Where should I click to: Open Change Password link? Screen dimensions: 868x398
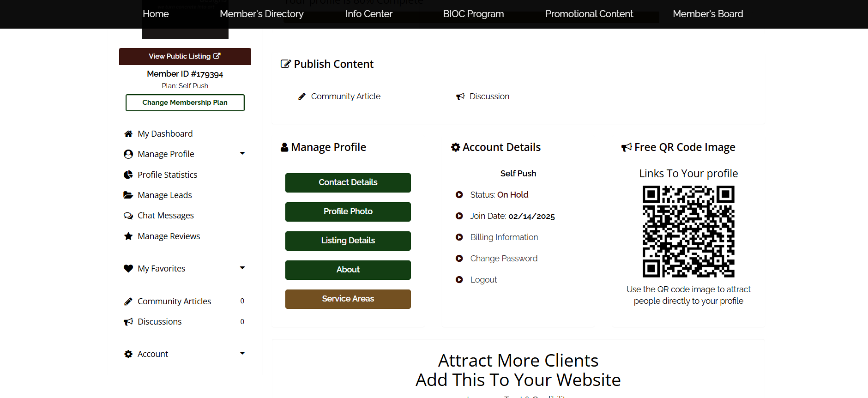pos(504,259)
